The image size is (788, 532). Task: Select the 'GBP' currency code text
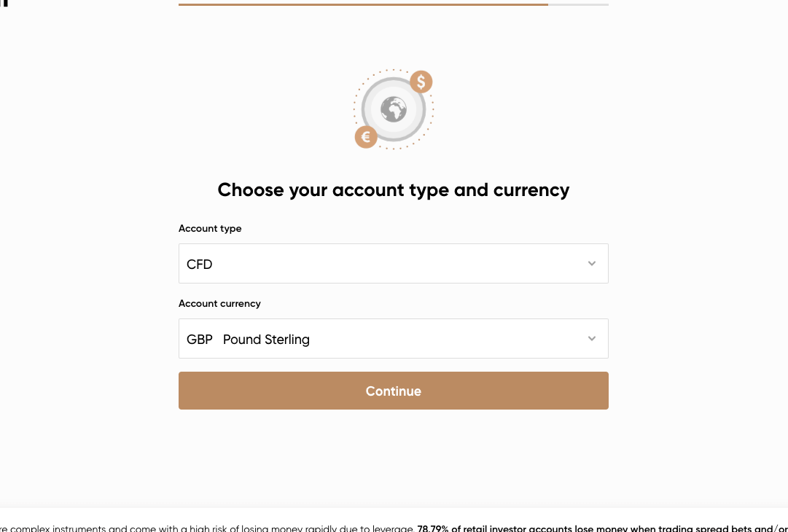pyautogui.click(x=200, y=340)
